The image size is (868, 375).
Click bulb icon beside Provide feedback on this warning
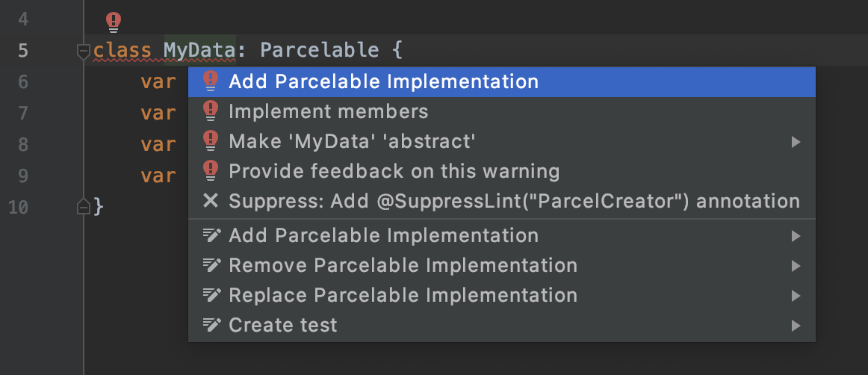coord(211,171)
